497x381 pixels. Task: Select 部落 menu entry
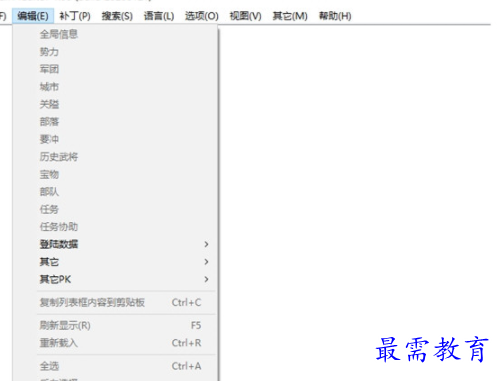(115, 122)
